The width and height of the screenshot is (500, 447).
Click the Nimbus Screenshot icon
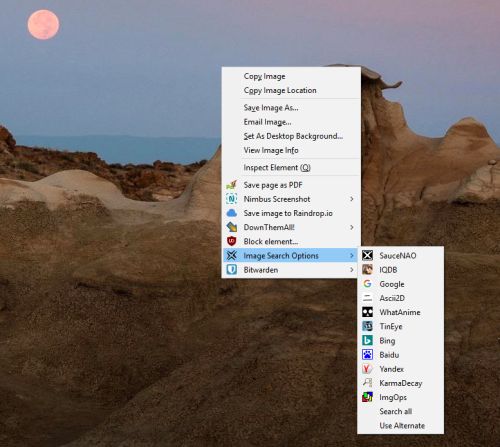pyautogui.click(x=231, y=199)
